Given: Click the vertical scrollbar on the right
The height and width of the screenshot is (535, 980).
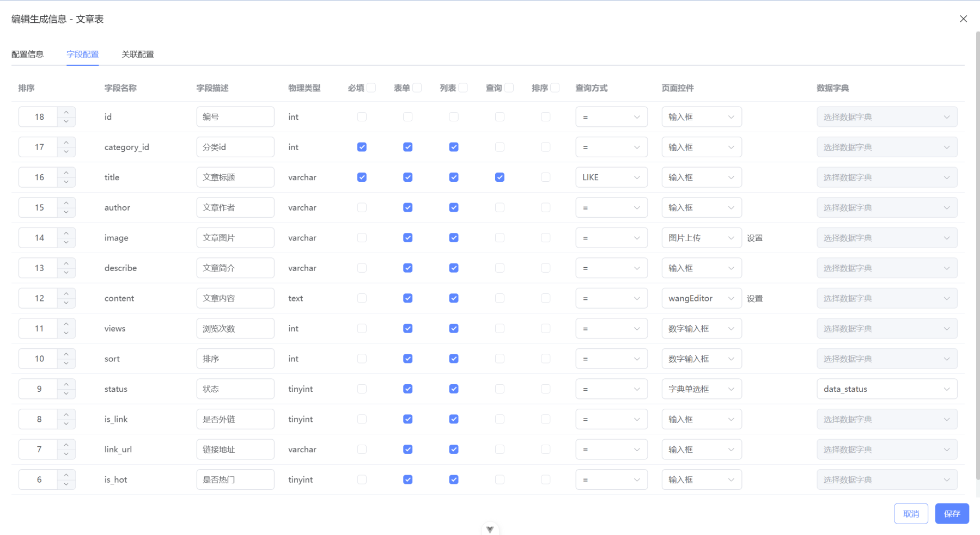Looking at the screenshot, I should point(977,256).
